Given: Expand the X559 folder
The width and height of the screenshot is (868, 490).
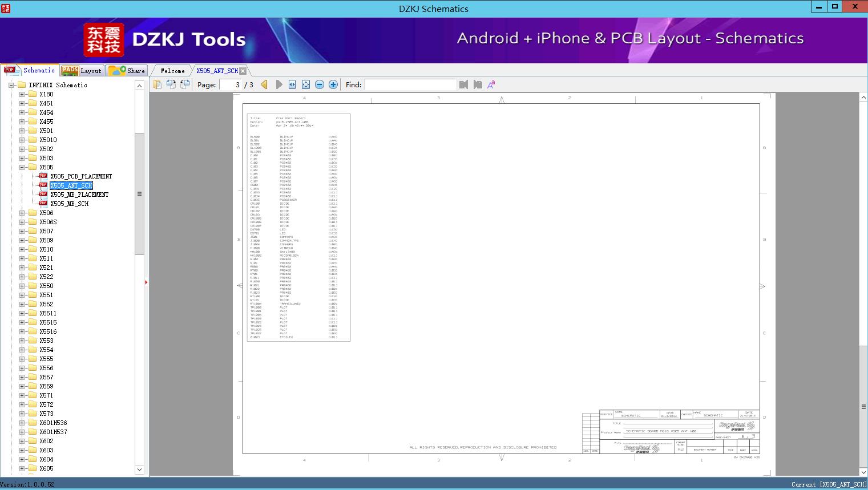Looking at the screenshot, I should pyautogui.click(x=22, y=386).
